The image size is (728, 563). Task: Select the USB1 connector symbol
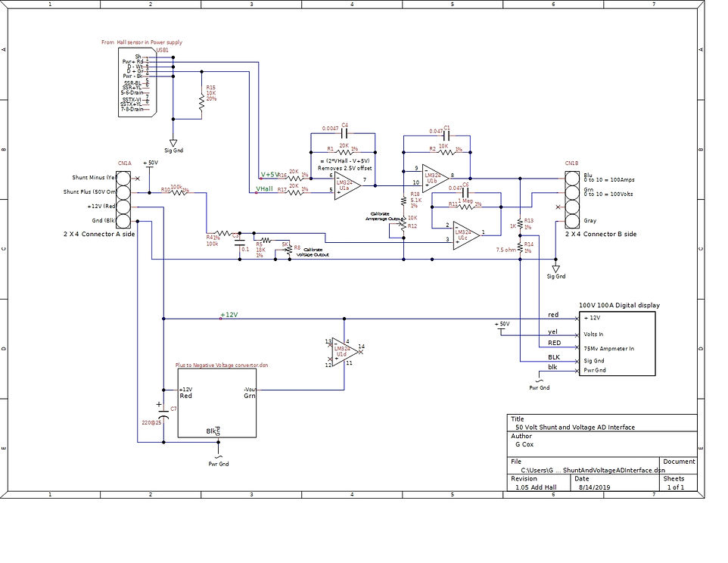138,82
